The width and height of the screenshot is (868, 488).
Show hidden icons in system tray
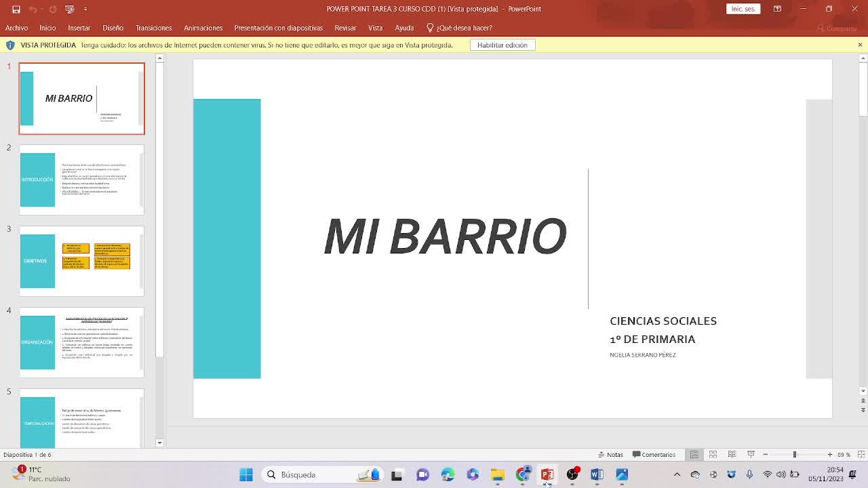pos(677,474)
